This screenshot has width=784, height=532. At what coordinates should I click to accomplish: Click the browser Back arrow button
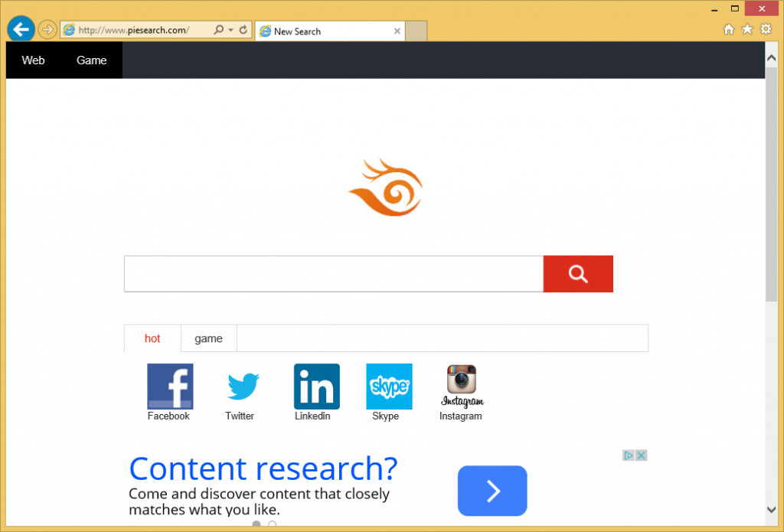20,30
